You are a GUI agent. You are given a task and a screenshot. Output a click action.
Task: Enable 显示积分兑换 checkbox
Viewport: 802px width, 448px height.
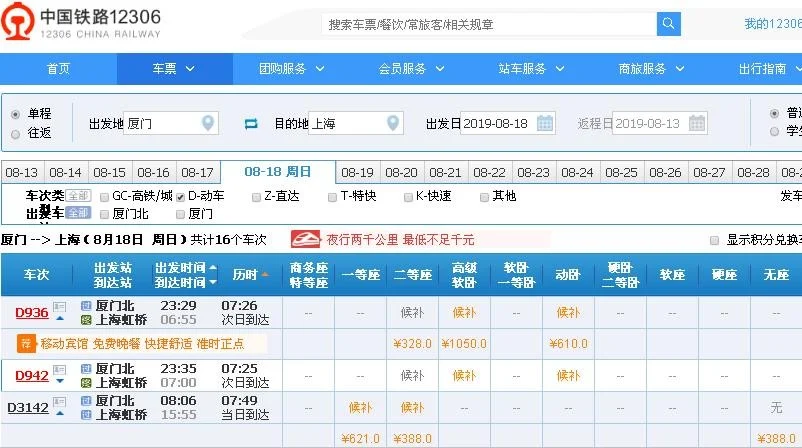point(715,240)
